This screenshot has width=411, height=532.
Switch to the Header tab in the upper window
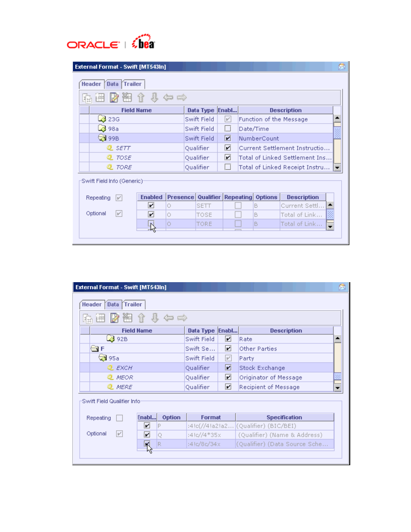(x=91, y=84)
